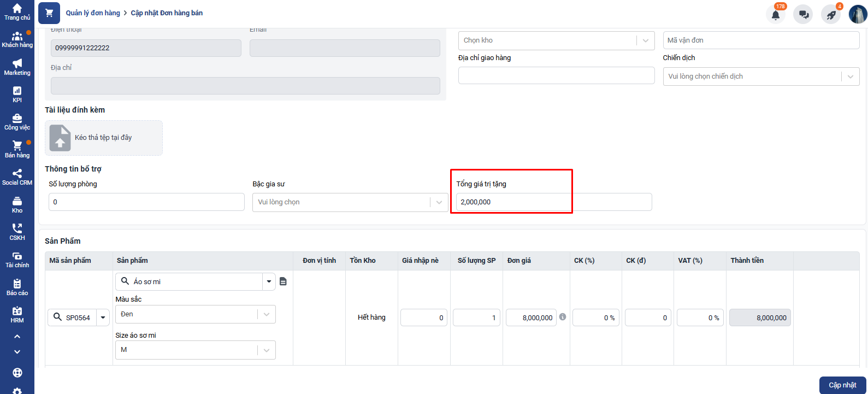Open Báo cáo in sidebar
The image size is (868, 394).
[x=17, y=287]
